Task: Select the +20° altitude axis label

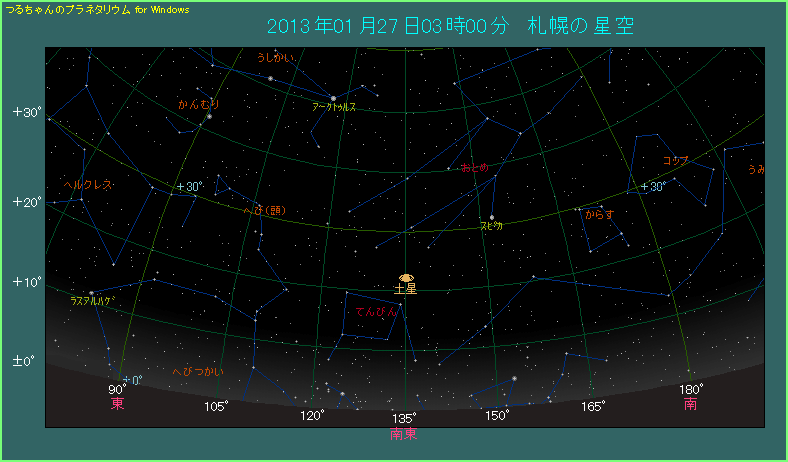Action: pos(26,202)
